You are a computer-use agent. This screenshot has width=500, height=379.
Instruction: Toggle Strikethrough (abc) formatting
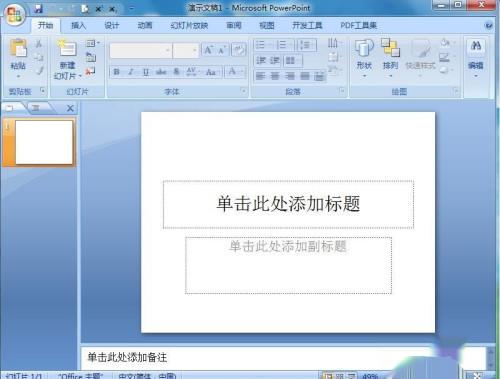[161, 72]
